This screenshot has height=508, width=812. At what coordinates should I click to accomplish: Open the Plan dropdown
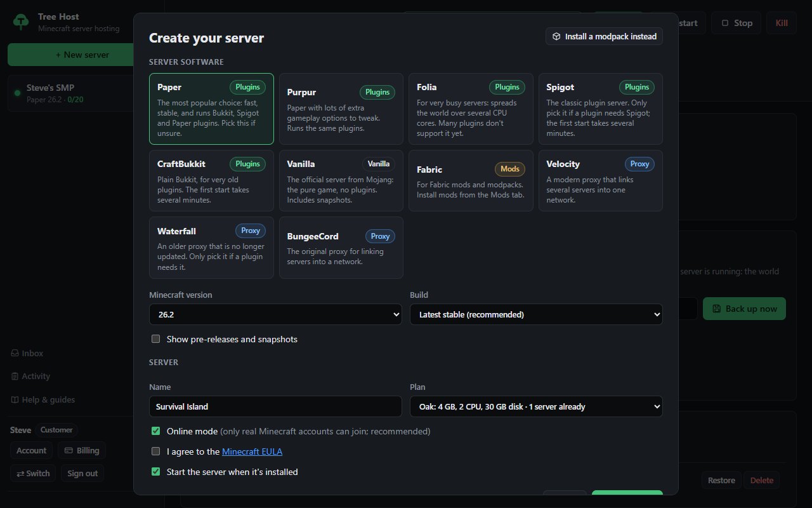(536, 406)
